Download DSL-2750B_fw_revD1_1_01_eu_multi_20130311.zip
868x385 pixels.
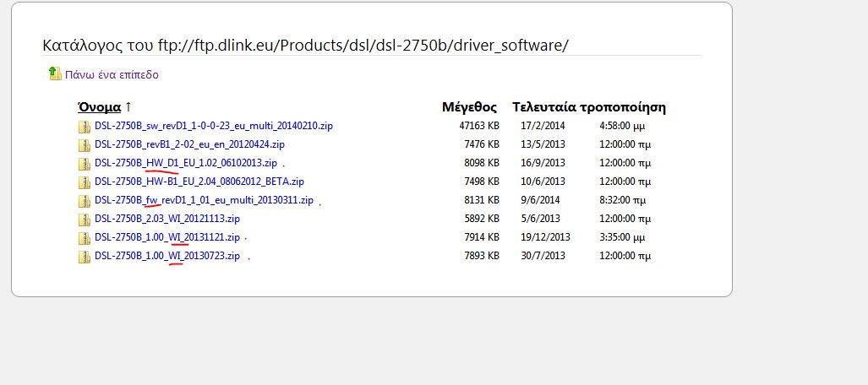[x=205, y=200]
